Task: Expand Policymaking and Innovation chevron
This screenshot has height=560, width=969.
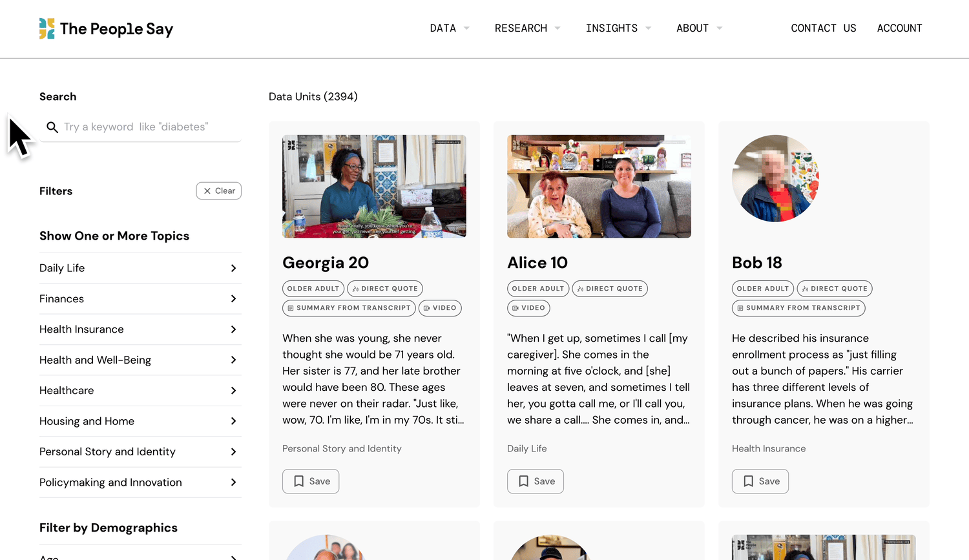Action: [233, 482]
